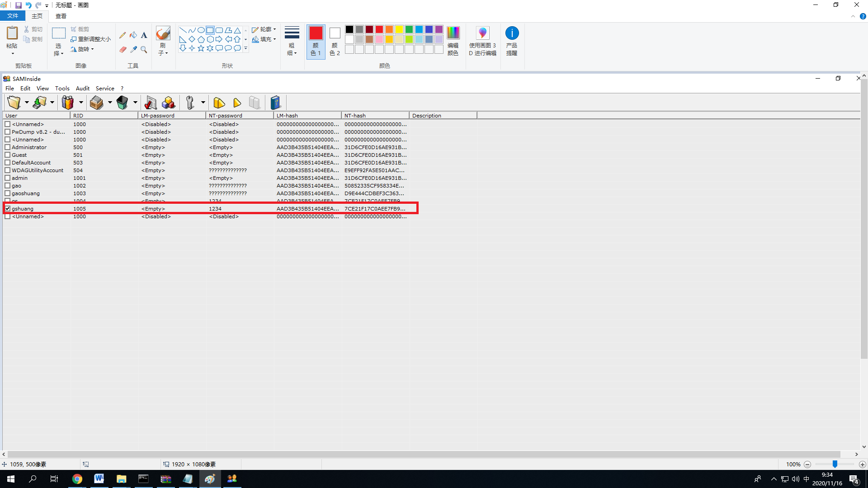Pick the yellow color swatch
The image size is (868, 488).
coord(399,29)
